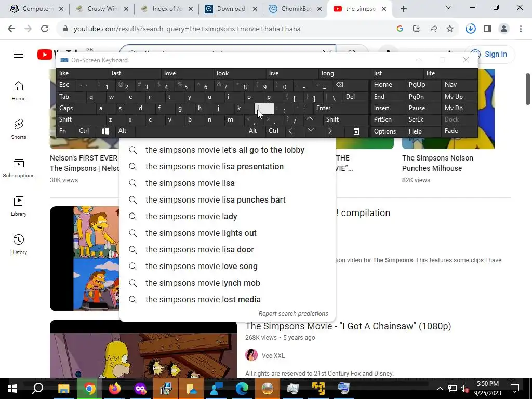Click backspace key on On-Screen Keyboard

(340, 85)
